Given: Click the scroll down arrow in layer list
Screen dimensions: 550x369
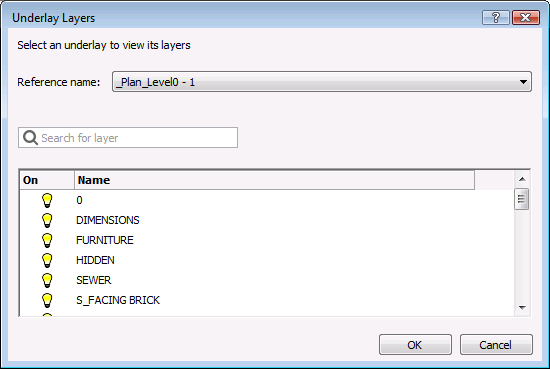Looking at the screenshot, I should point(522,308).
